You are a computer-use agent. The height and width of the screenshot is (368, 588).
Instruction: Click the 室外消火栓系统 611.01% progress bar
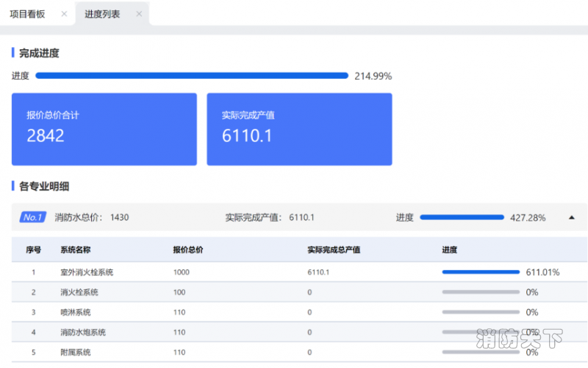coord(481,272)
